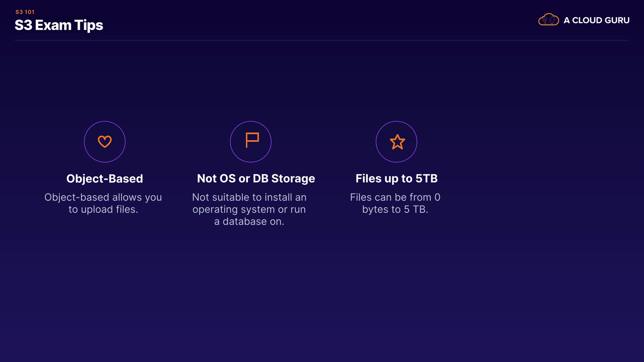Click the orange cloud logo icon
This screenshot has width=644, height=362.
pyautogui.click(x=548, y=20)
